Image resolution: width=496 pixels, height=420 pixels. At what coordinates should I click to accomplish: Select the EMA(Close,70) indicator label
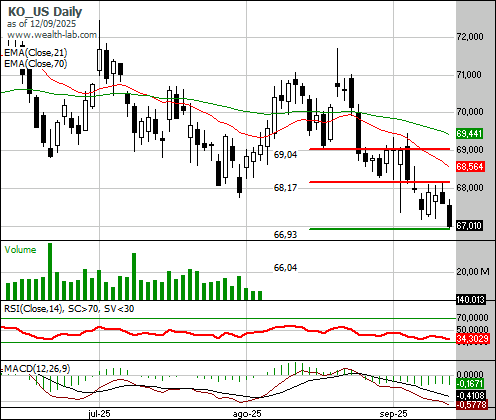pos(36,63)
